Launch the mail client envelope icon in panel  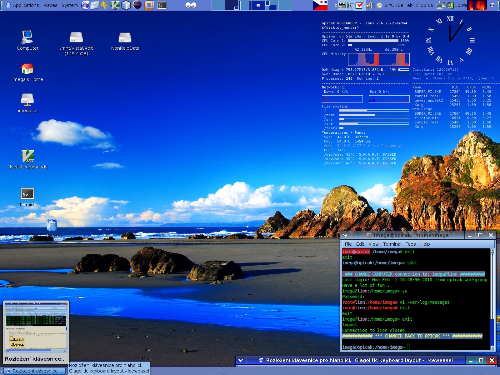click(x=95, y=5)
